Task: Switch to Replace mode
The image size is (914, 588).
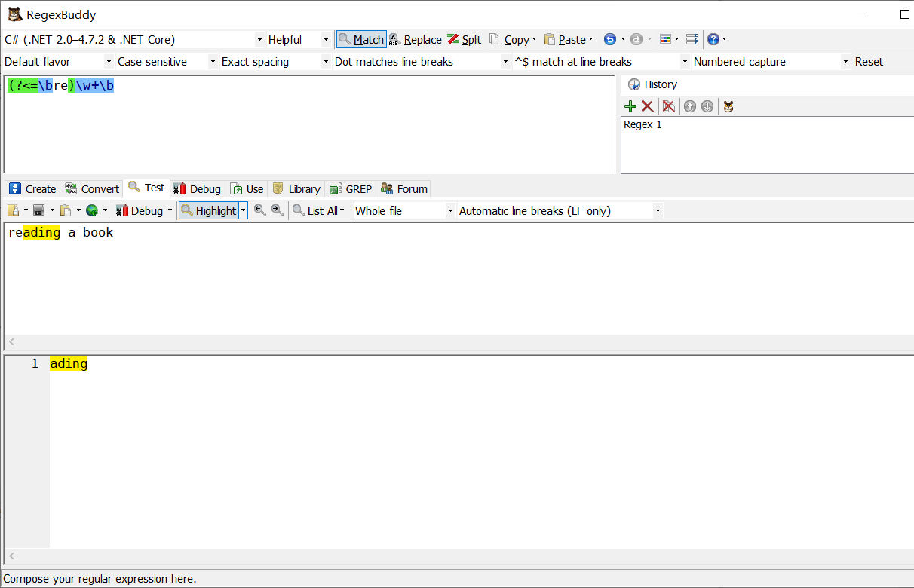Action: click(416, 39)
